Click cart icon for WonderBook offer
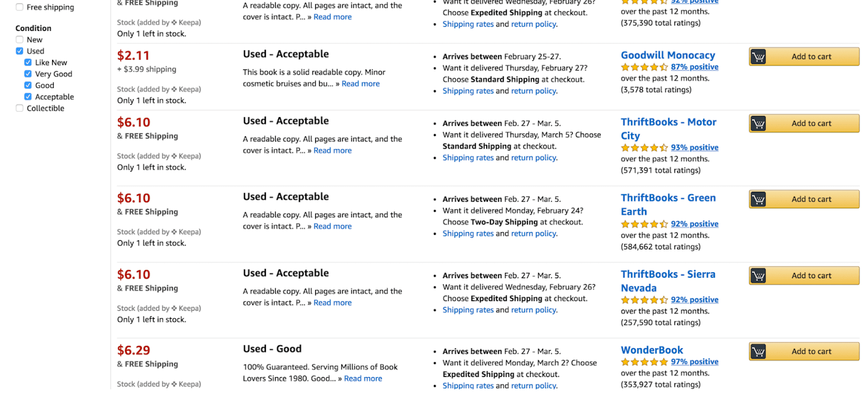This screenshot has height=403, width=868. click(x=758, y=352)
